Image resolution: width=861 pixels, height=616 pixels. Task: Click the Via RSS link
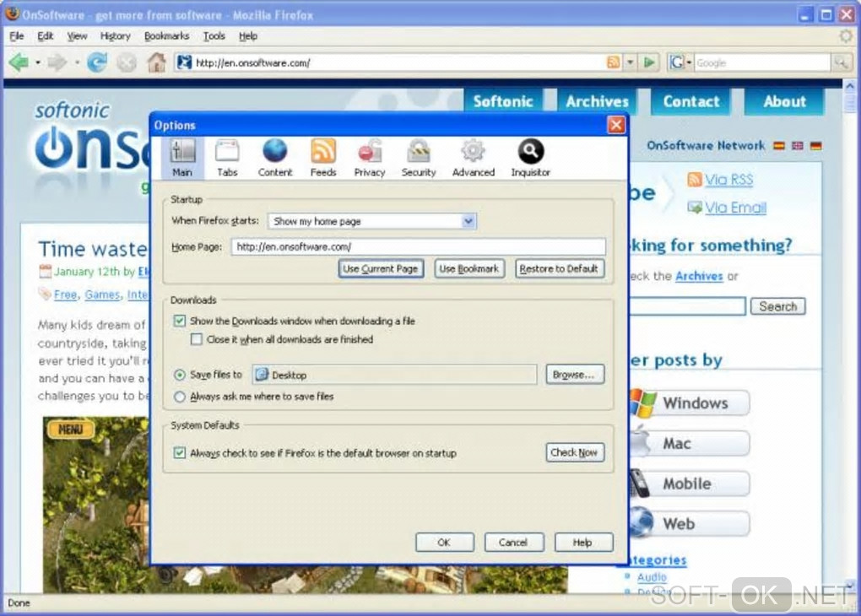pyautogui.click(x=728, y=180)
